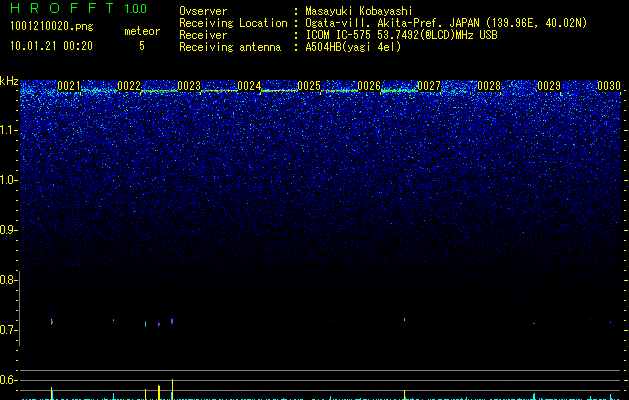Viewport: 629px width, 400px height.
Task: Click the 0030 time marker
Action: tap(609, 86)
